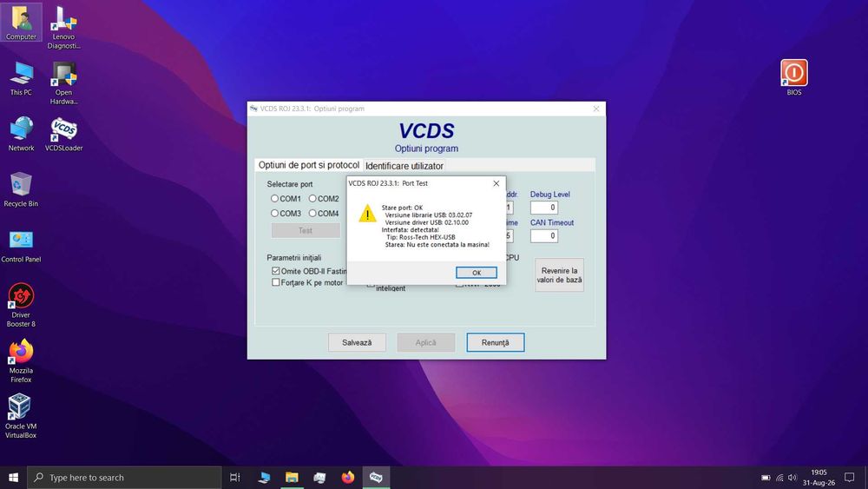Open the Control Panel desktop icon
Image resolution: width=868 pixels, height=489 pixels.
click(x=21, y=246)
